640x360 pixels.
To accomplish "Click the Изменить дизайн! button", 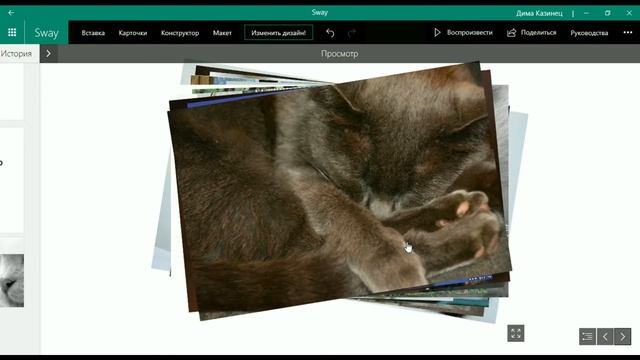I will tap(278, 33).
